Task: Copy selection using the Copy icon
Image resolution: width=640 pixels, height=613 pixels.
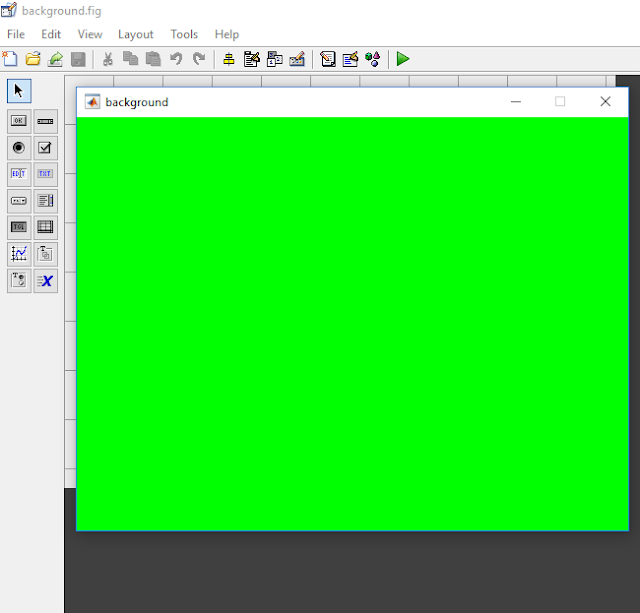Action: [x=130, y=59]
